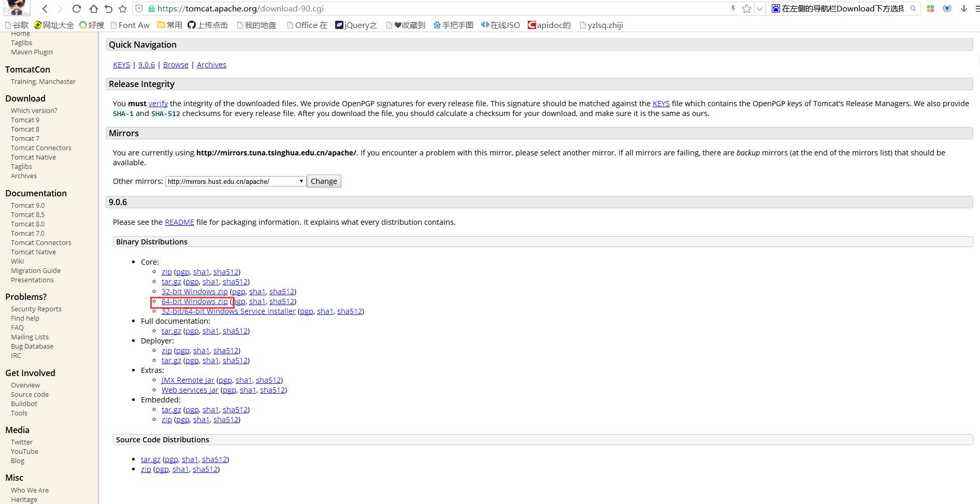Open the 在线JSO bookmark
This screenshot has height=504, width=980.
click(500, 25)
